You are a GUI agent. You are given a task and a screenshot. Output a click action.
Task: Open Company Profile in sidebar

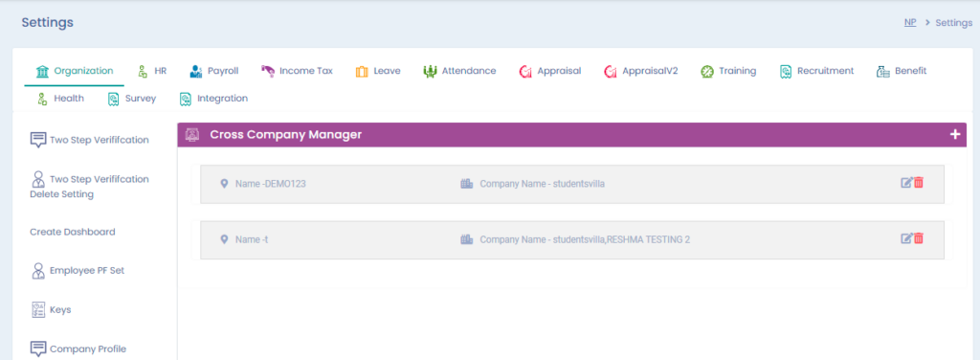[x=78, y=349]
